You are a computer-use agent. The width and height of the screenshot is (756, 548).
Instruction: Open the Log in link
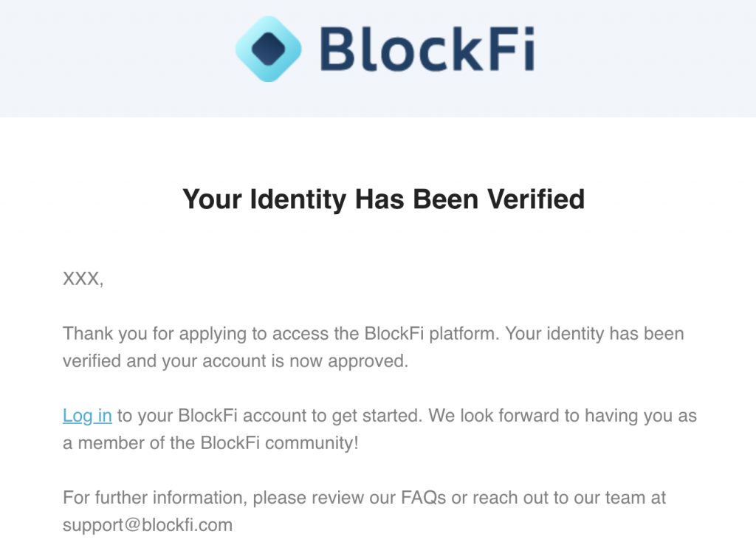click(x=87, y=415)
